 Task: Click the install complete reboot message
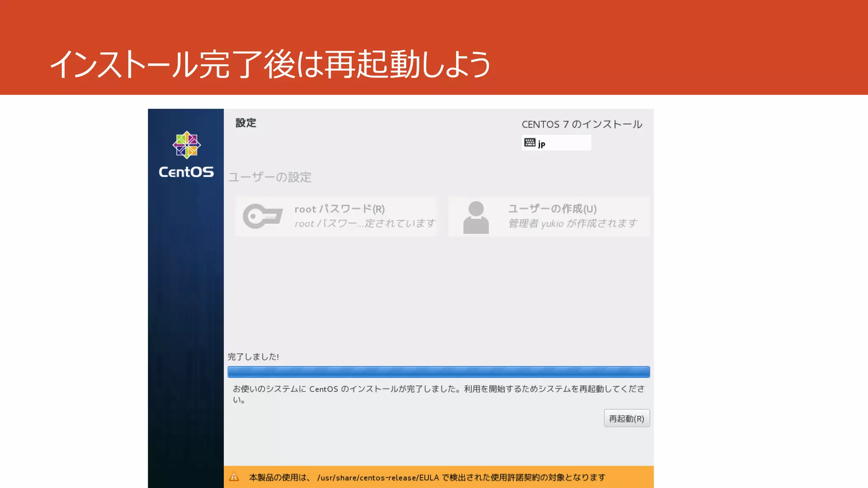(439, 394)
